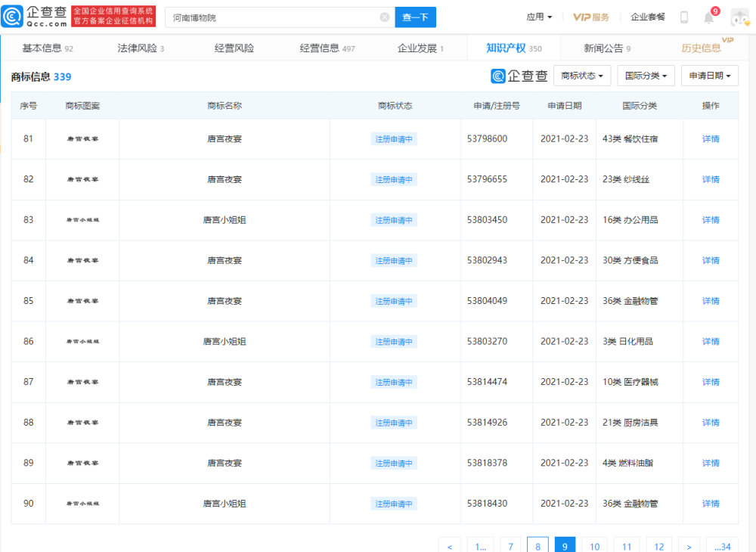Click the user avatar icon
The image size is (756, 552).
tap(739, 17)
